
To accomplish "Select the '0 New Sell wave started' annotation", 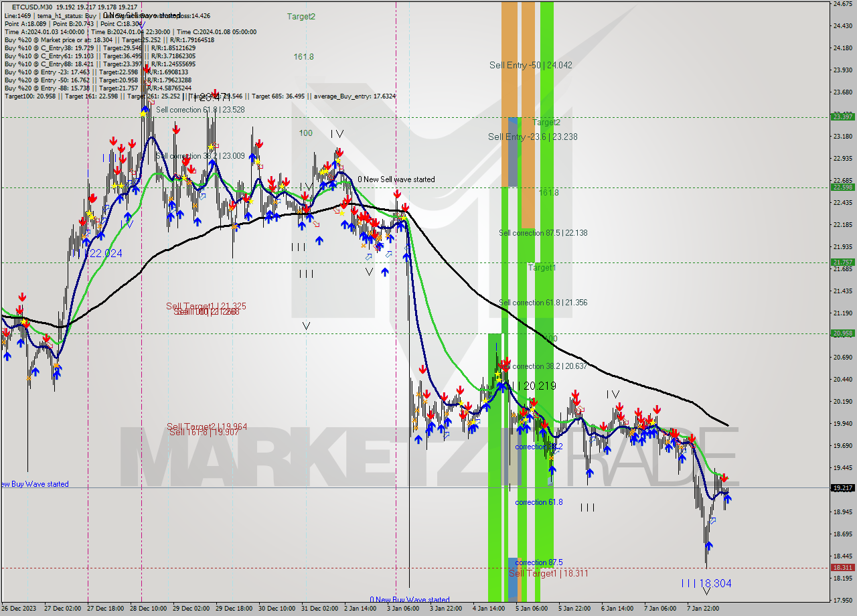I will (396, 179).
